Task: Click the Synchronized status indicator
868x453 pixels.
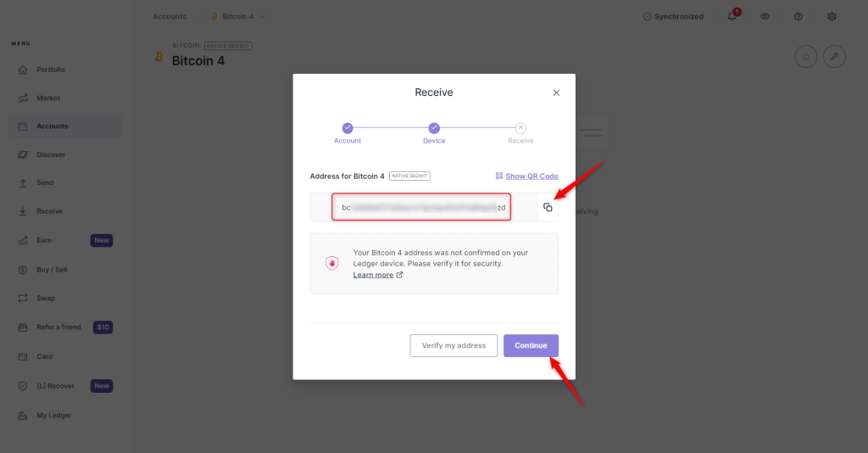Action: 673,16
